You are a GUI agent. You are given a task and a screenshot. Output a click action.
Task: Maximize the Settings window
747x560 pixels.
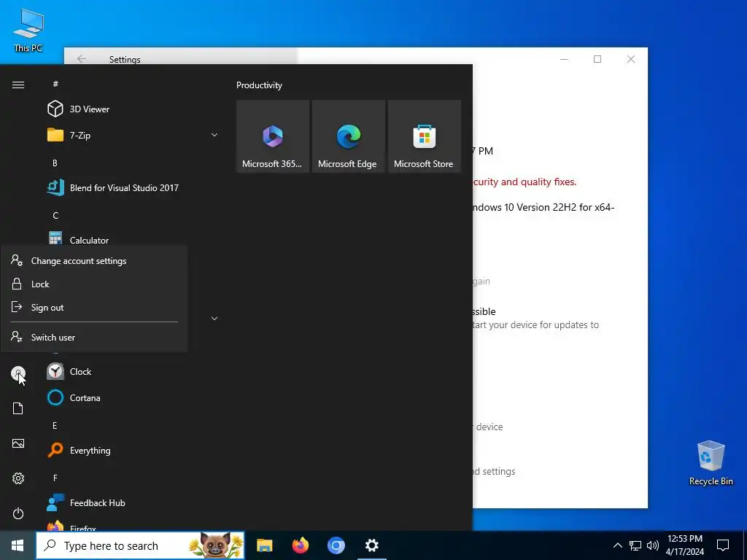(x=597, y=59)
